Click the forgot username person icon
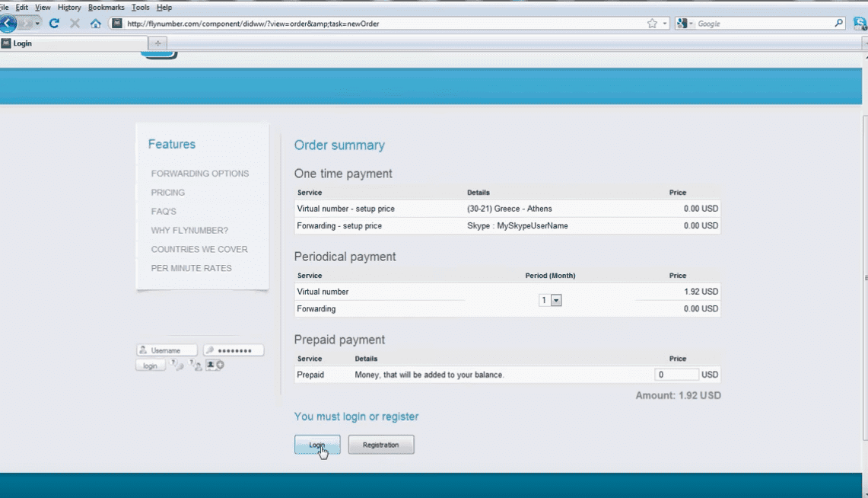 pos(196,366)
